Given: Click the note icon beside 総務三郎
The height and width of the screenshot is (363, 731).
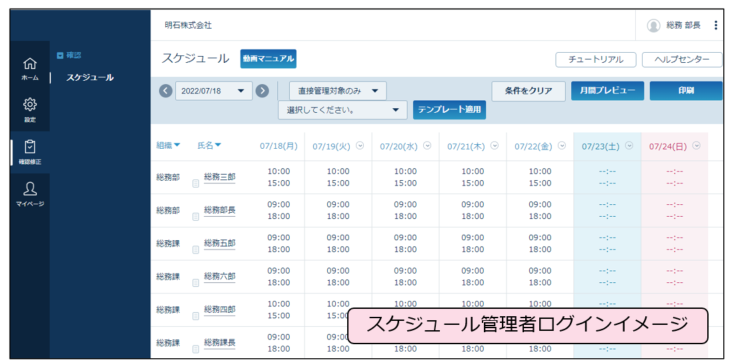Looking at the screenshot, I should [x=196, y=184].
